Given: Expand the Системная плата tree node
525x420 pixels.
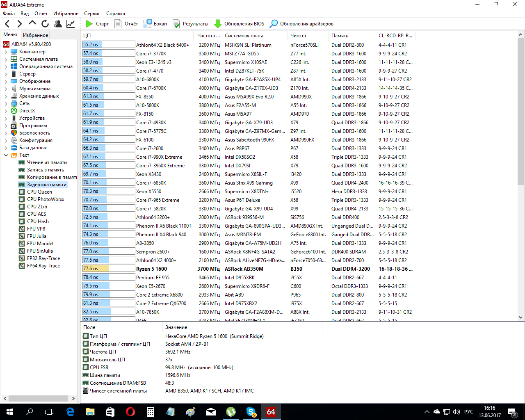Looking at the screenshot, I should click(x=6, y=59).
